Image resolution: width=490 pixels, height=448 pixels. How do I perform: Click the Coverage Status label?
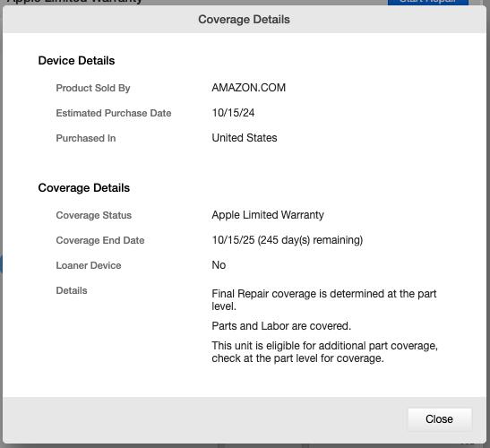pos(94,215)
